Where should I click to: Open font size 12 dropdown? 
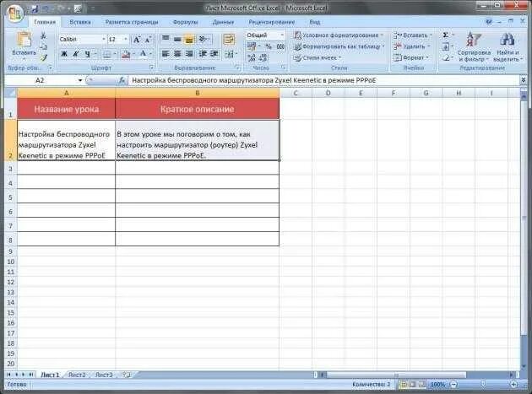[126, 40]
